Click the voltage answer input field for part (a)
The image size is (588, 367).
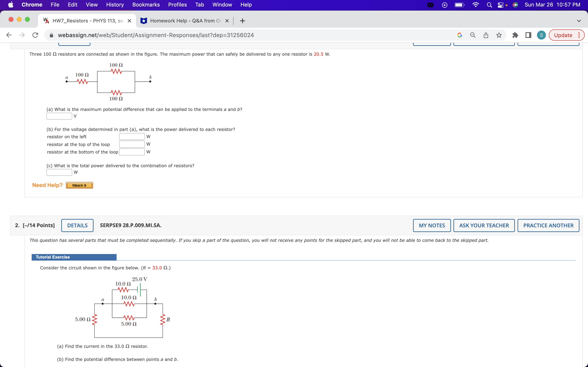[59, 116]
